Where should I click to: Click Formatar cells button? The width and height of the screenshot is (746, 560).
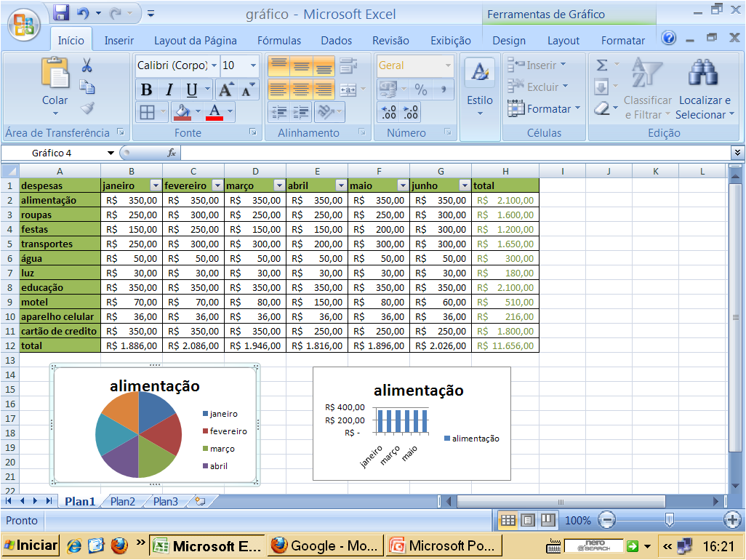pos(544,109)
